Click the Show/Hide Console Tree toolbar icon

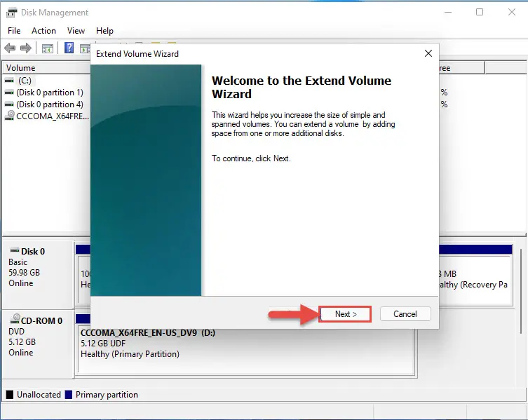48,48
